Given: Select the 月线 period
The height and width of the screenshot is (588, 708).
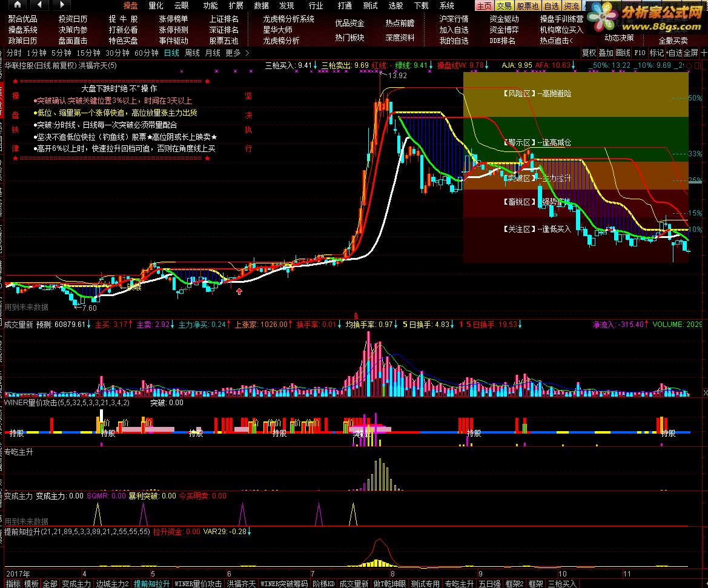Looking at the screenshot, I should point(213,53).
